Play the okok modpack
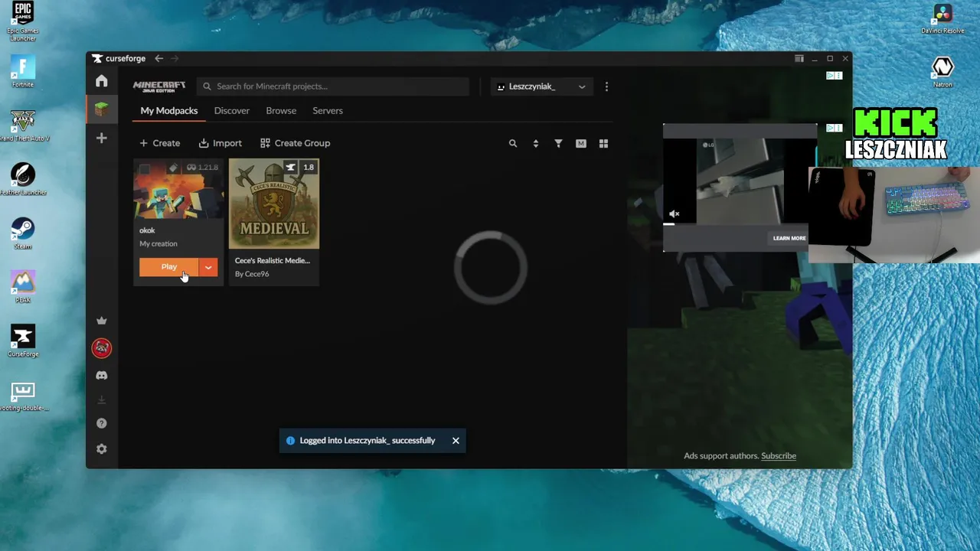This screenshot has width=980, height=551. pos(169,267)
